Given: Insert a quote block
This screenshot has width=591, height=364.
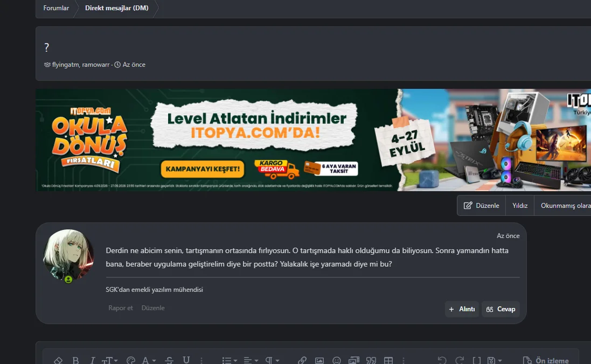Looking at the screenshot, I should point(371,361).
